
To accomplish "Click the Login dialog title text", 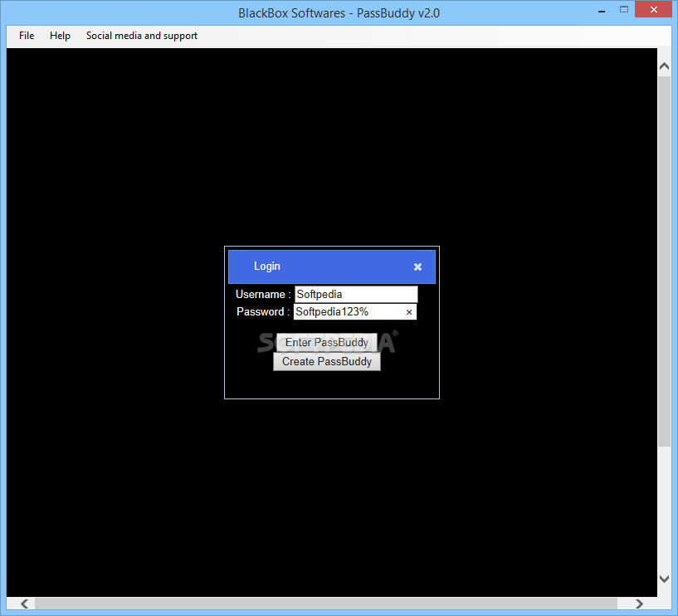I will coord(266,266).
